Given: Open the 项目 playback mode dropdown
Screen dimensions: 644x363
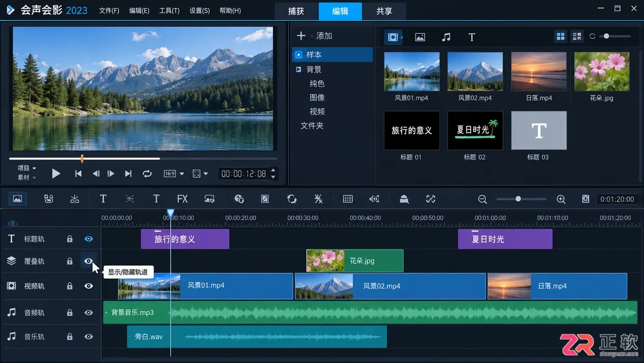Looking at the screenshot, I should [27, 168].
